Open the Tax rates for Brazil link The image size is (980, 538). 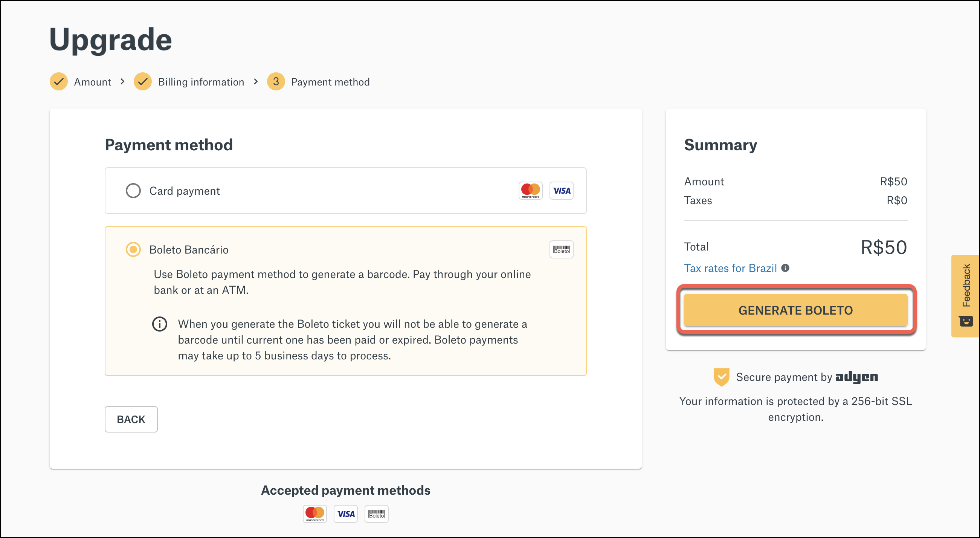pos(730,268)
